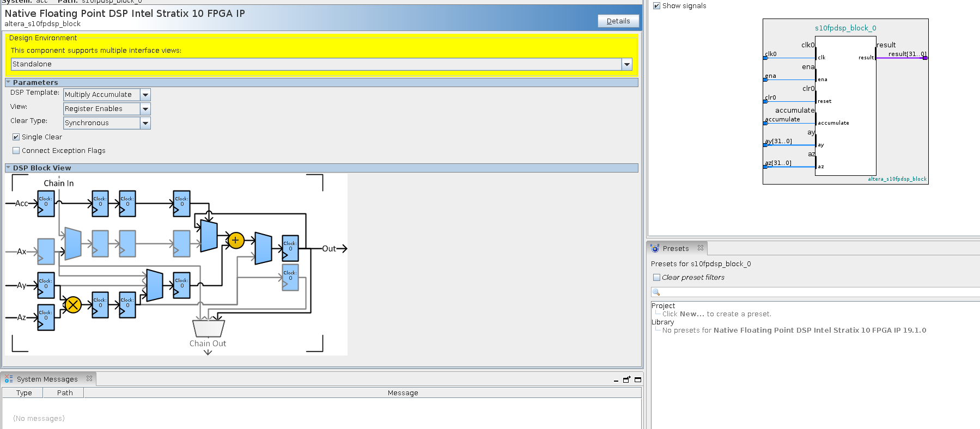The image size is (980, 429).
Task: Click the disabled register below output register
Action: tap(290, 278)
